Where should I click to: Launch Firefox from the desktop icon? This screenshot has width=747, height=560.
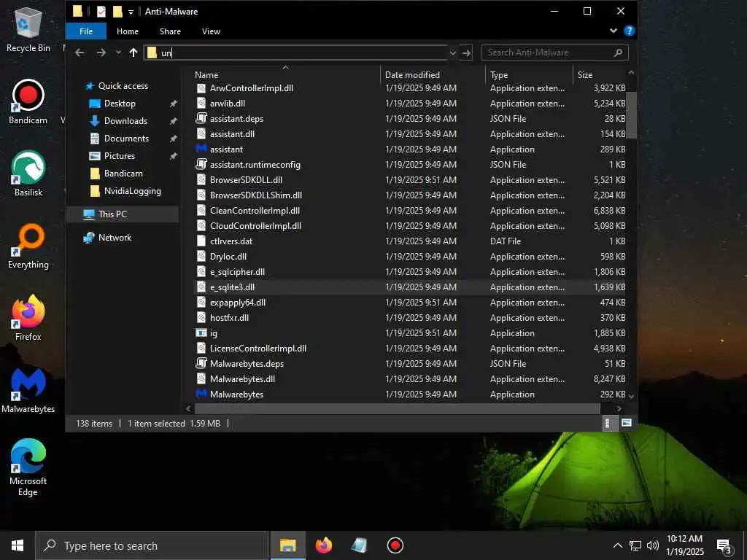(28, 318)
